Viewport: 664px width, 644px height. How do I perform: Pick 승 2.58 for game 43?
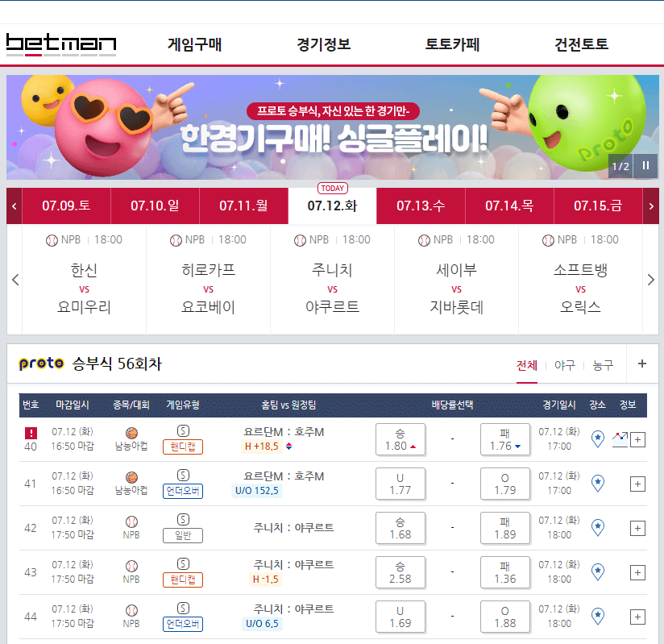tap(400, 572)
